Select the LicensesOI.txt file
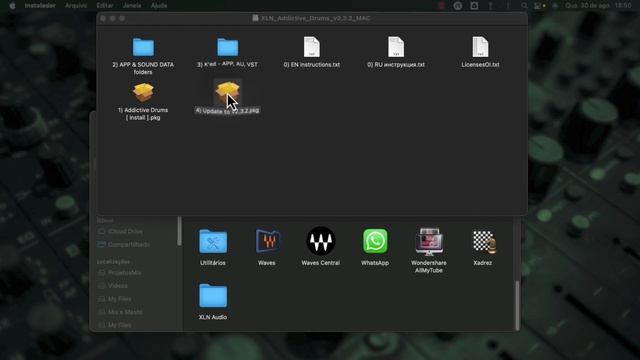This screenshot has width=640, height=360. coord(480,47)
